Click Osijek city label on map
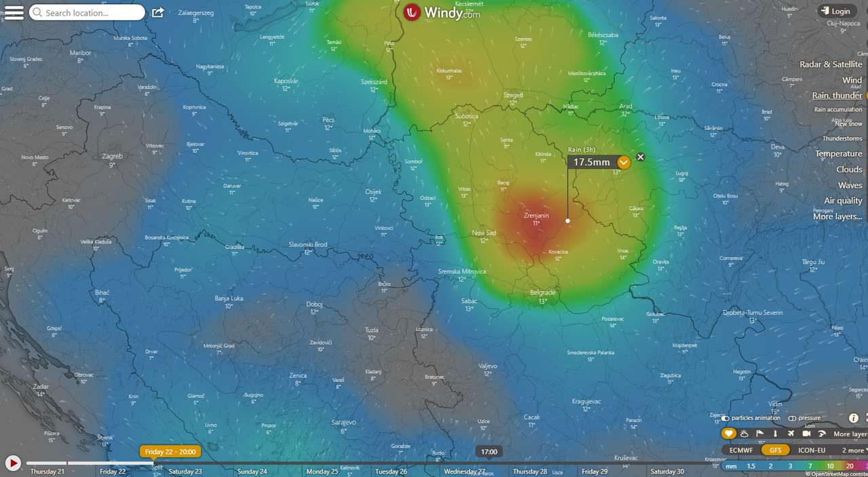Screen dimensions: 868x477 point(373,191)
